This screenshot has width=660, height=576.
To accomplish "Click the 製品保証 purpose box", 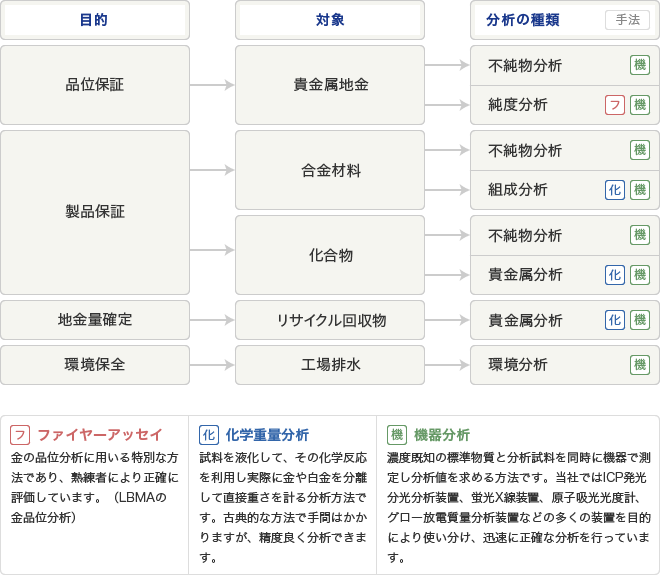I will coord(95,212).
